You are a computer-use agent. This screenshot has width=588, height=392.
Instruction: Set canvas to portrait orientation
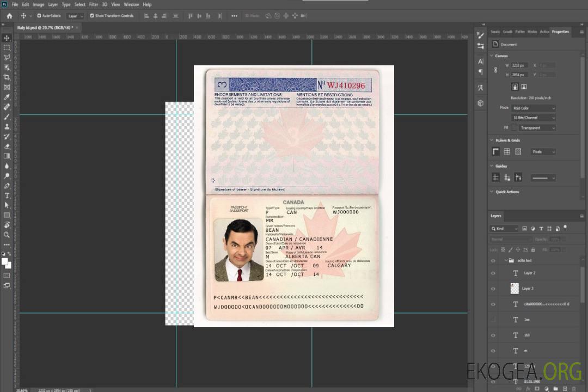515,87
